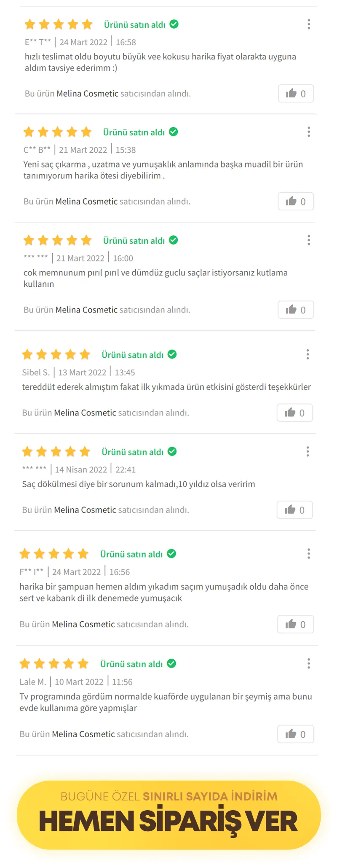
Task: Like Sibel S.'s review
Action: (294, 413)
